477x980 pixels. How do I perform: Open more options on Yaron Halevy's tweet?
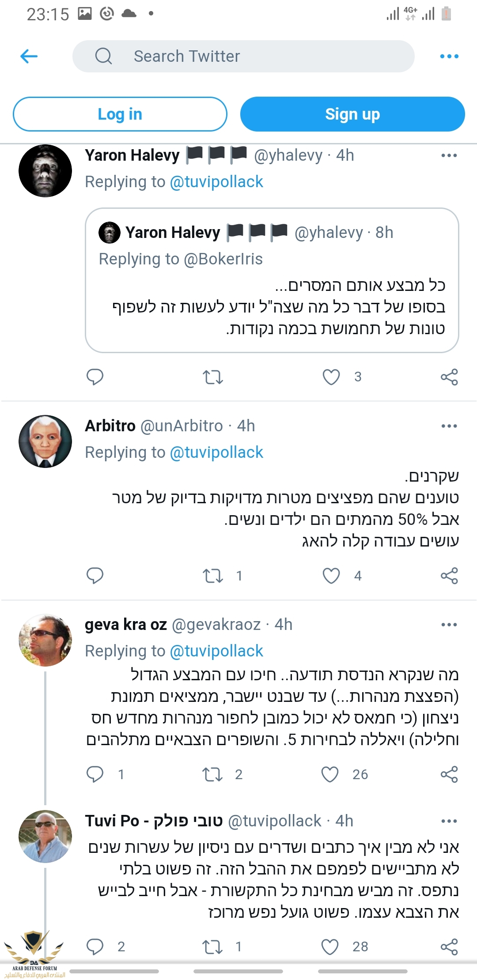(x=449, y=155)
